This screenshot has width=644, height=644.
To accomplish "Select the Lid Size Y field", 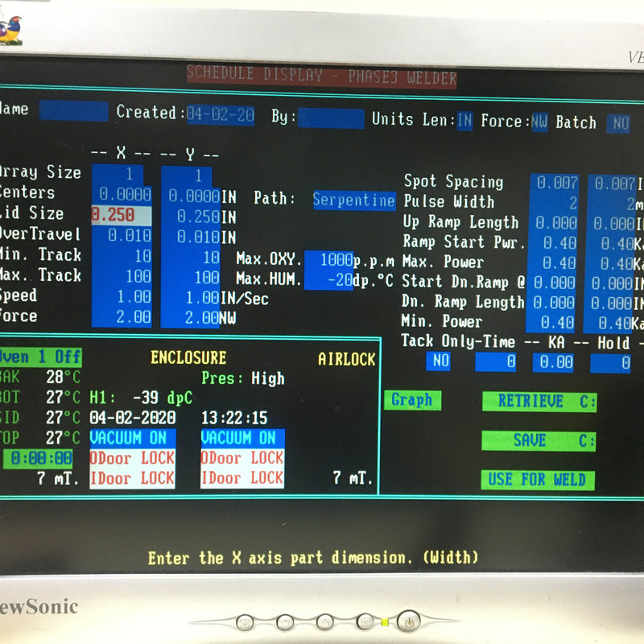I will pyautogui.click(x=191, y=217).
